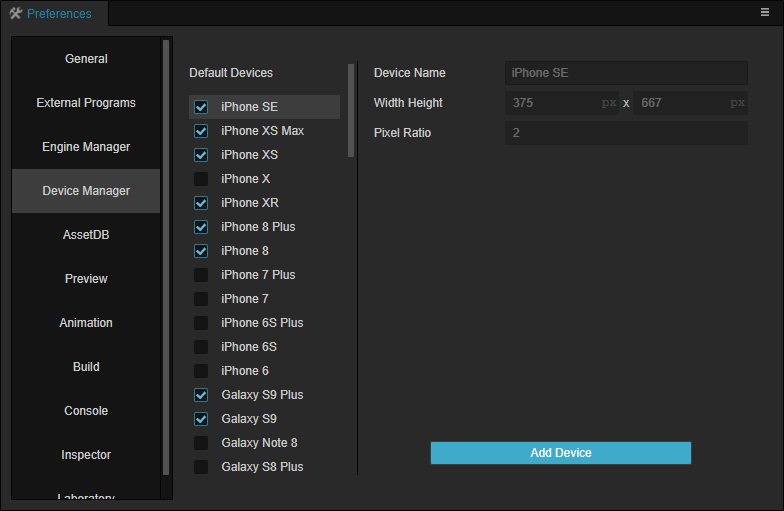Click the Default Devices heading

pos(231,73)
